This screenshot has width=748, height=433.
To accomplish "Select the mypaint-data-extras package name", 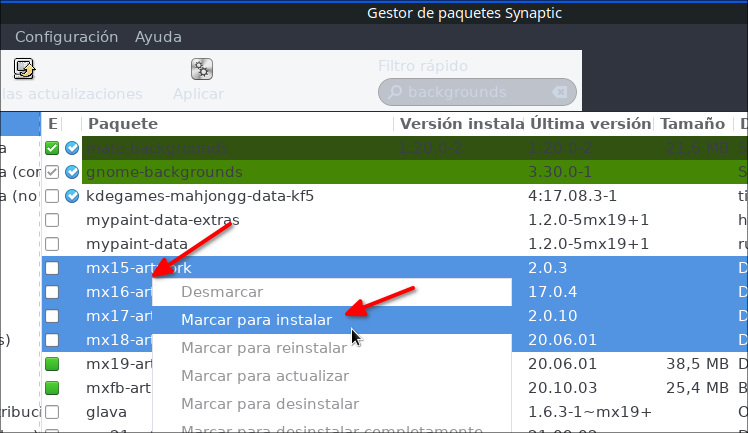I will pos(163,220).
